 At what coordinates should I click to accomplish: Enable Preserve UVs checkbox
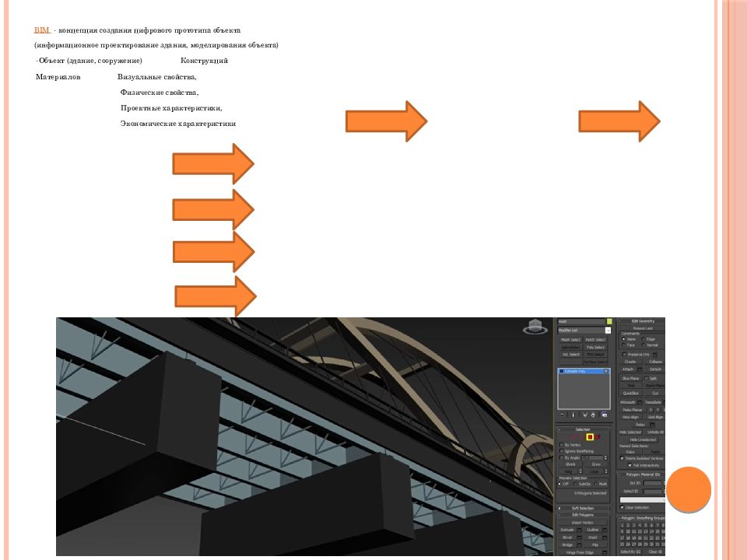(x=624, y=355)
